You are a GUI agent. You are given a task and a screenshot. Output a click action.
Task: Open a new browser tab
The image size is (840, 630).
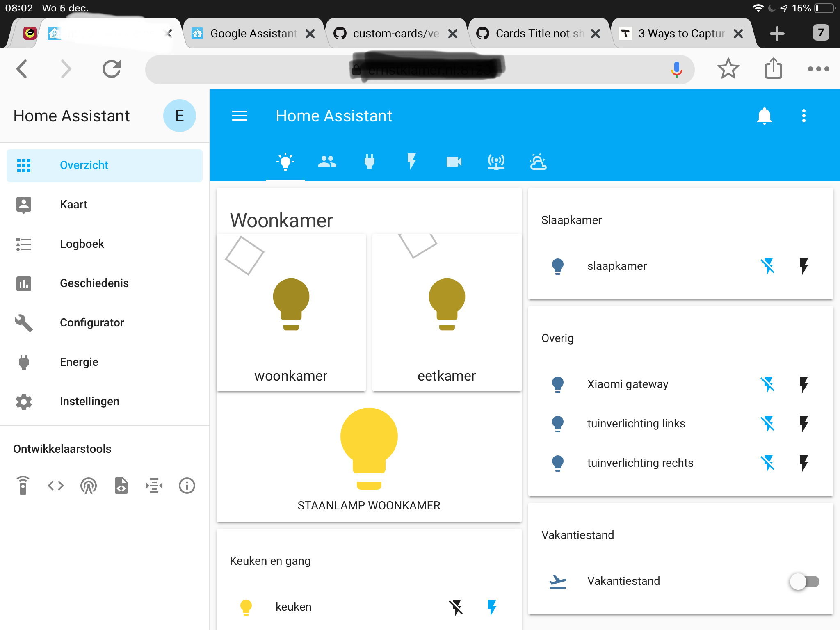[777, 34]
